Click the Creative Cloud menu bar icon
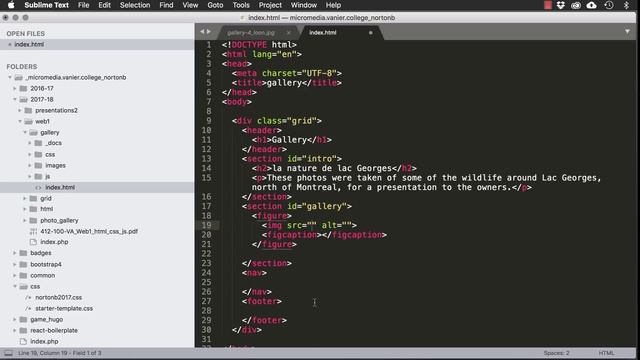The image size is (640, 360). 576,5
